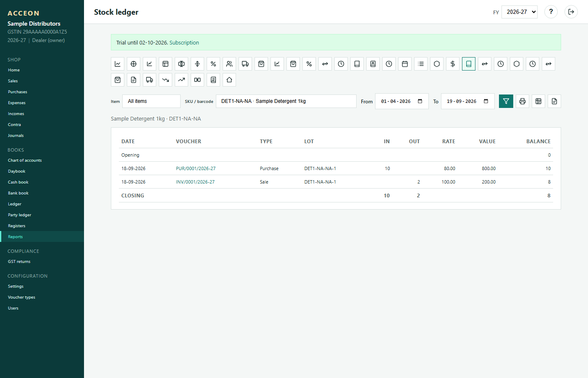Open the Party ledger book
588x378 pixels.
coord(42,215)
